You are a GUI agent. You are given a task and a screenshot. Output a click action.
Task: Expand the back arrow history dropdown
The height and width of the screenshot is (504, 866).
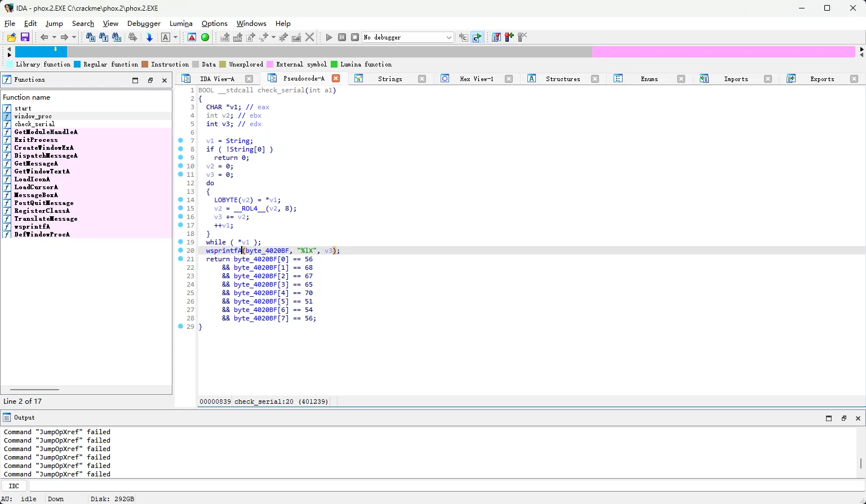54,37
